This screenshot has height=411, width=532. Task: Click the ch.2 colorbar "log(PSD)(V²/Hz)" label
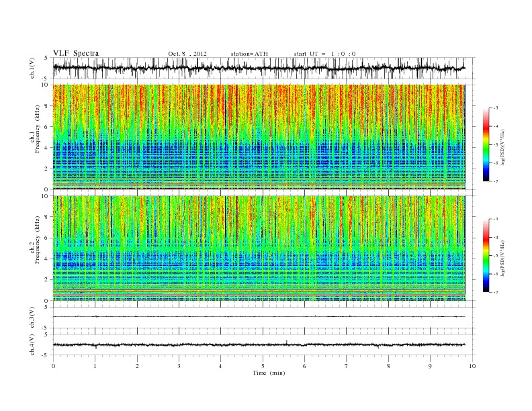coord(502,258)
